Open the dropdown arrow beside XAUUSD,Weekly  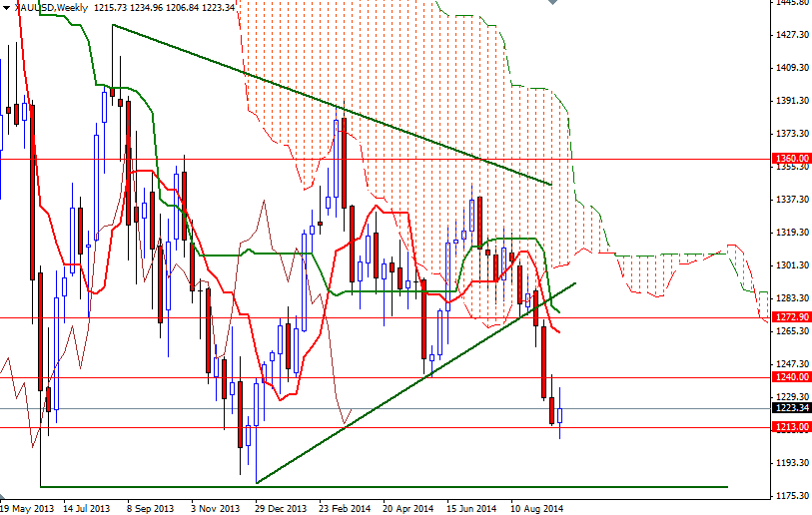(6, 8)
